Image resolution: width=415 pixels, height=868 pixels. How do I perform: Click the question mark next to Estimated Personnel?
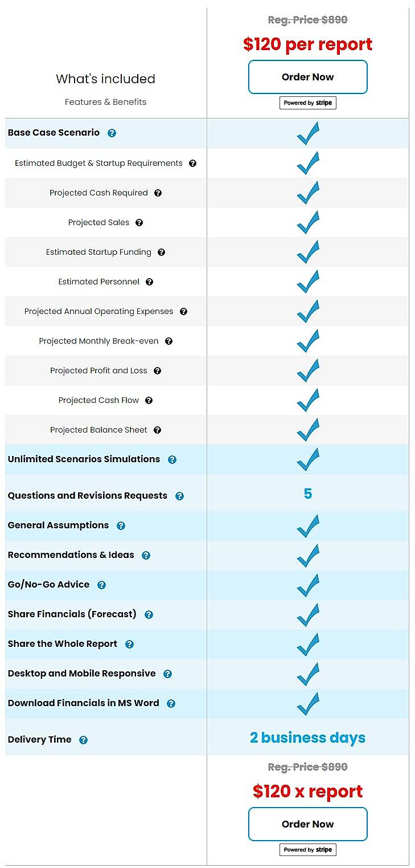pyautogui.click(x=149, y=282)
